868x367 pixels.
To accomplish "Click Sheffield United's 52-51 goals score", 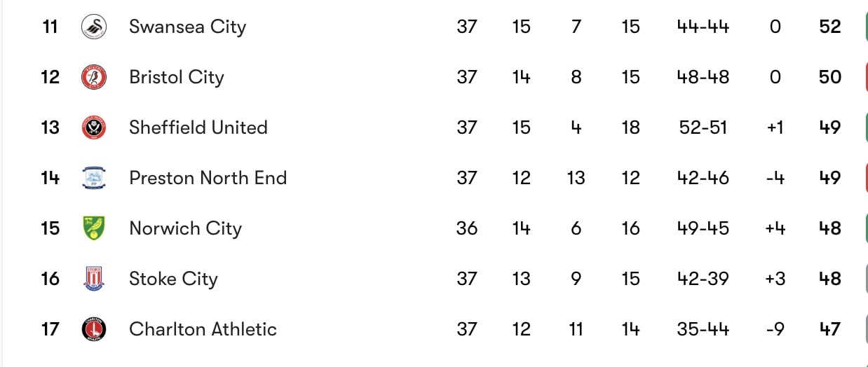I will (x=703, y=127).
